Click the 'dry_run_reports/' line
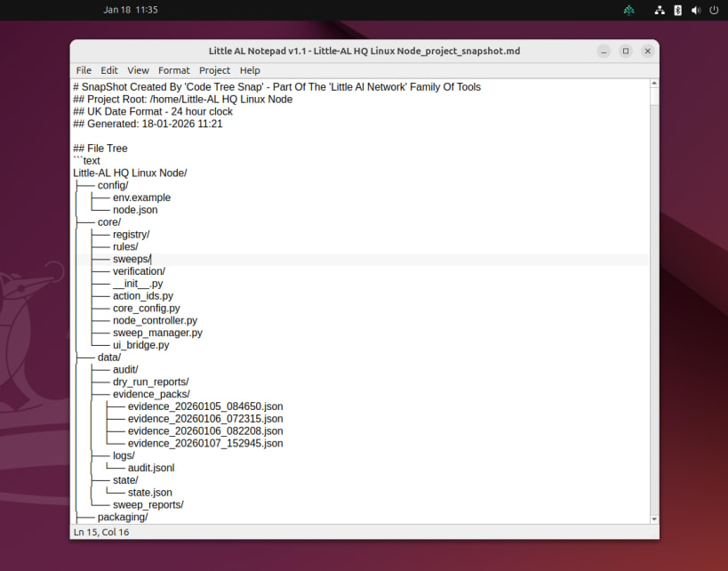 click(x=151, y=382)
